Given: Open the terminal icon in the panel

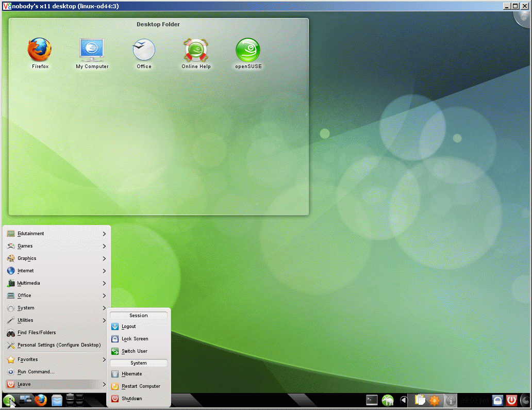Looking at the screenshot, I should (372, 401).
